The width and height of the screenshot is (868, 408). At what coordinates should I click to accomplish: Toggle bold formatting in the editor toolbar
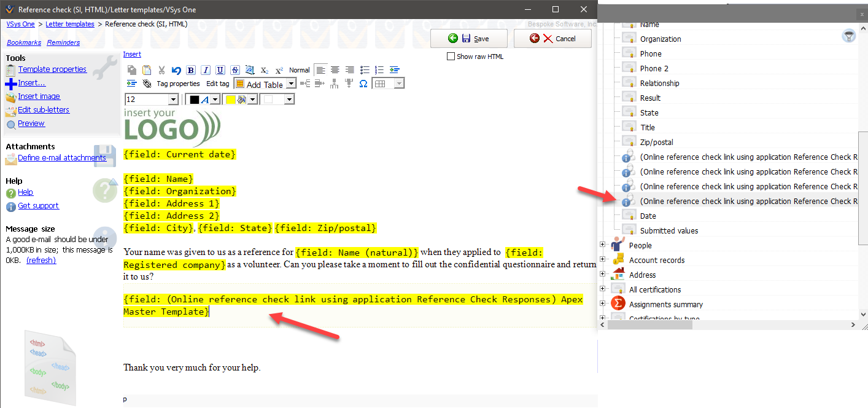click(191, 70)
